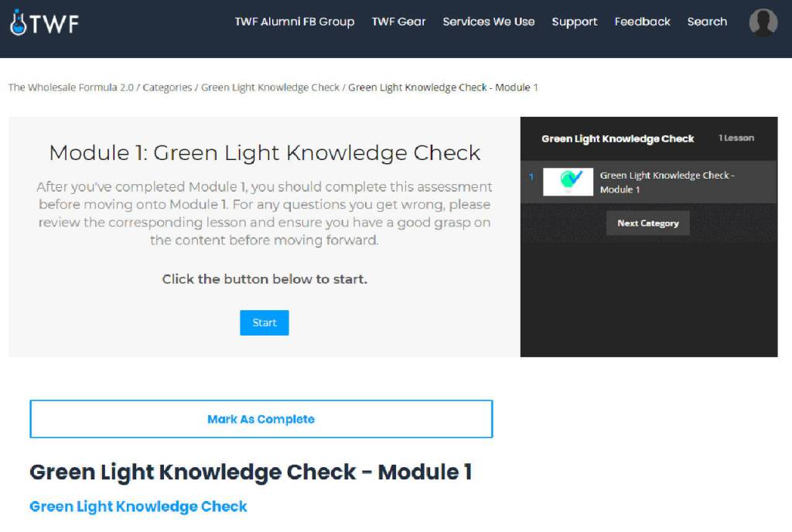Open Services We Use menu
792x532 pixels.
coord(488,22)
